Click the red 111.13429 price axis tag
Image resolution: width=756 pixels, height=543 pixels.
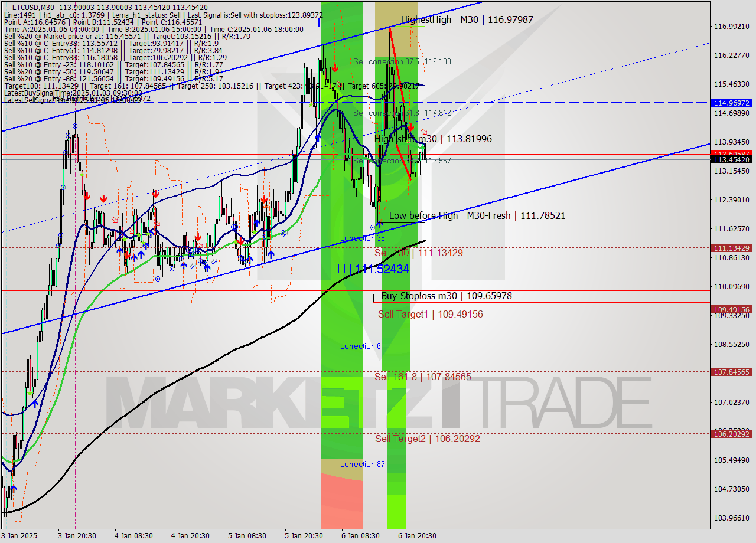pyautogui.click(x=732, y=248)
